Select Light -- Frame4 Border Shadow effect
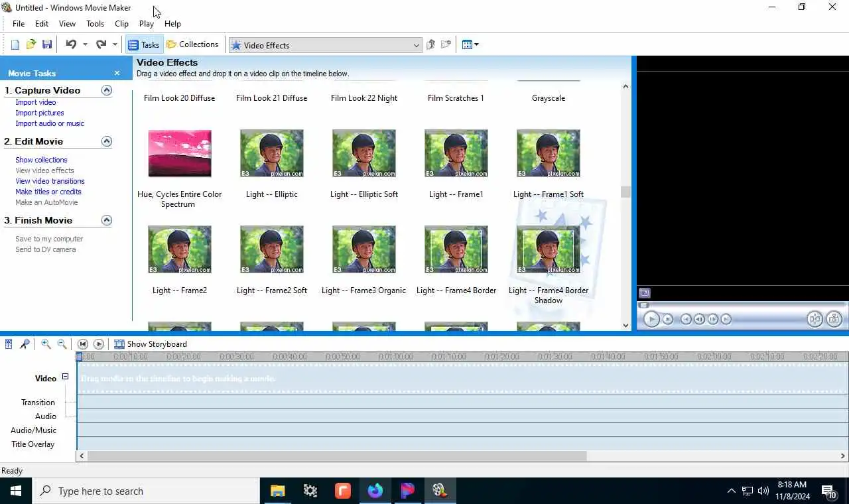 pyautogui.click(x=549, y=250)
